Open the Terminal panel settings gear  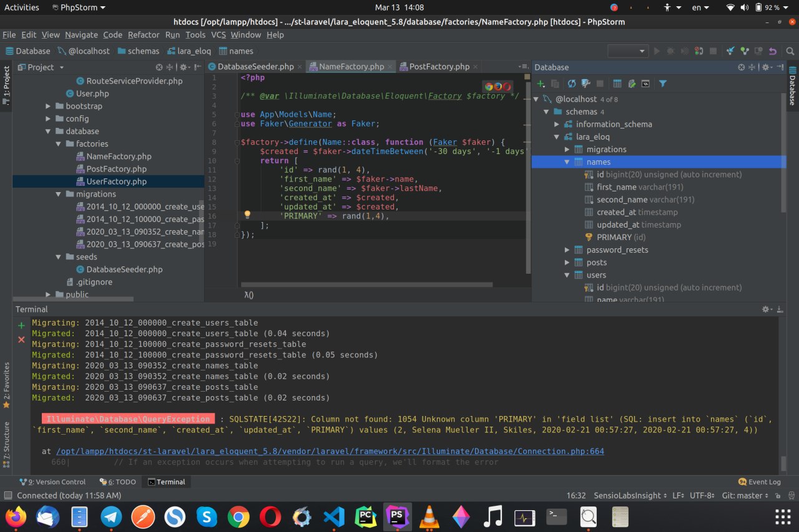(x=766, y=309)
